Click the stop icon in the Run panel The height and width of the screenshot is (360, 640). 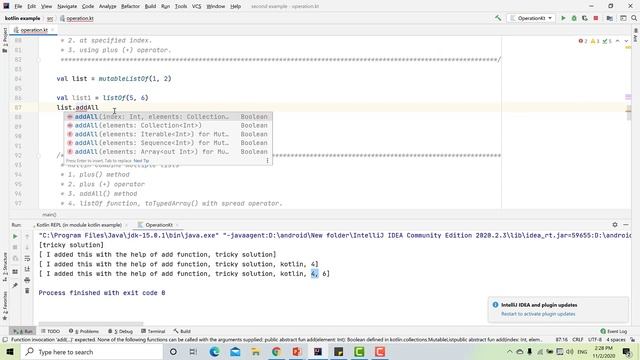coord(15,247)
